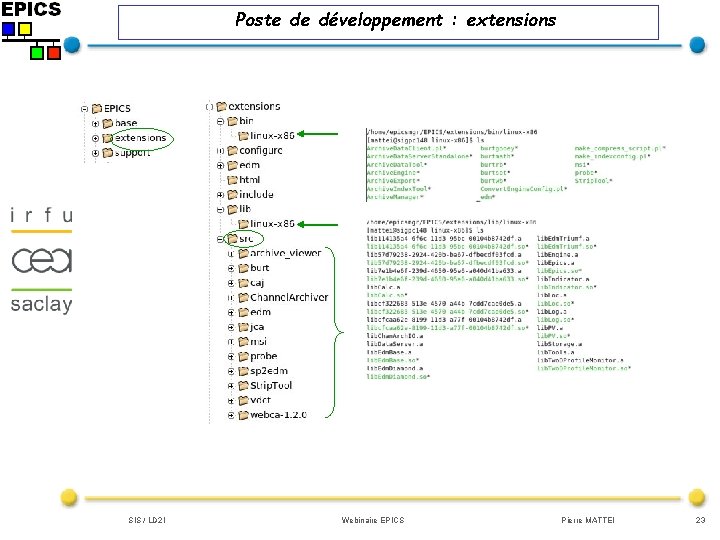Expand the probe folder node
The height and width of the screenshot is (540, 720).
pyautogui.click(x=231, y=357)
